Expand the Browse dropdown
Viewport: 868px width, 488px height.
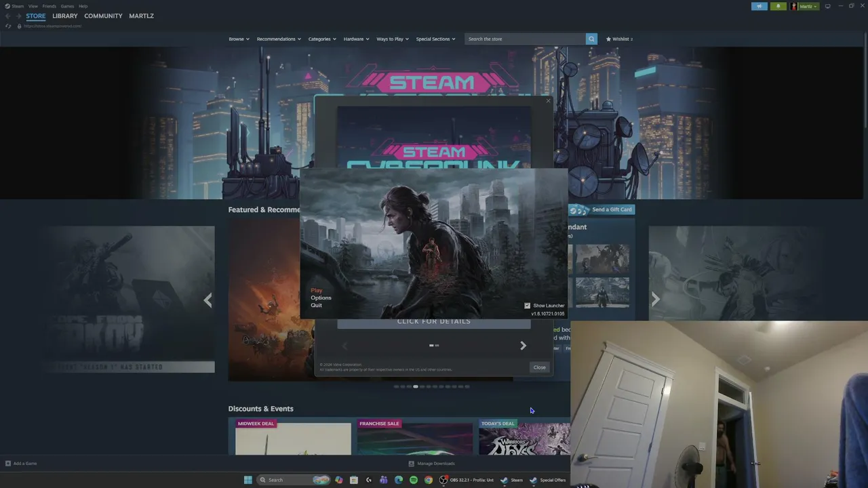239,39
